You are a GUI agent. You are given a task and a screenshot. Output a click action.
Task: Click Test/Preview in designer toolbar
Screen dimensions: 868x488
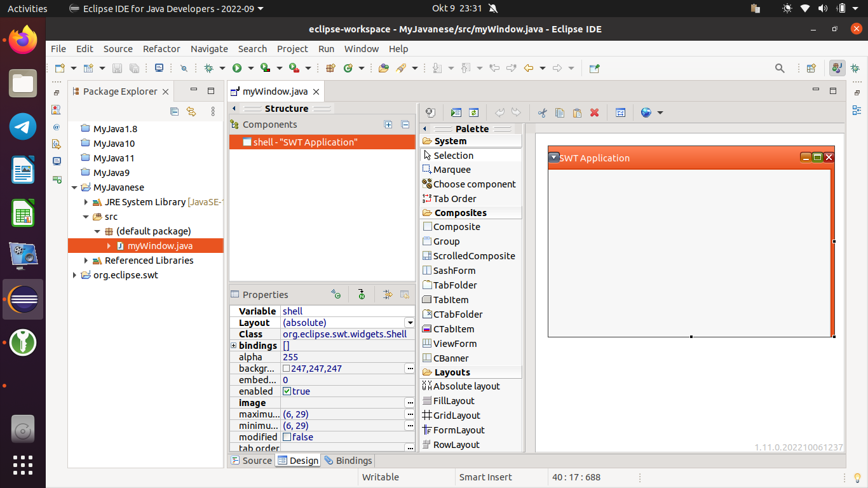click(x=456, y=112)
